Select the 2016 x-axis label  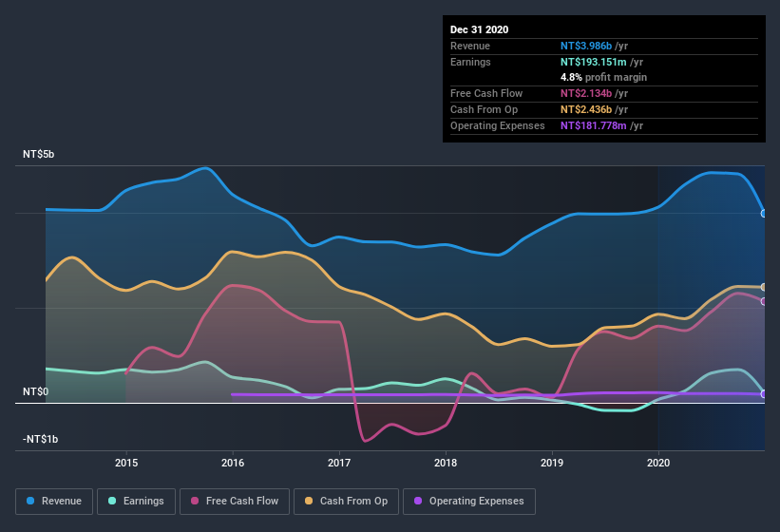click(x=233, y=463)
